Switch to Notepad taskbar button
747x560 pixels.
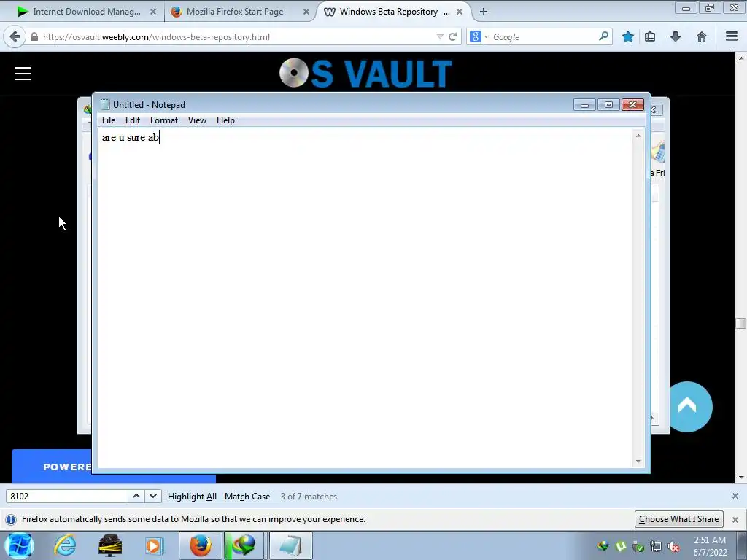click(291, 545)
